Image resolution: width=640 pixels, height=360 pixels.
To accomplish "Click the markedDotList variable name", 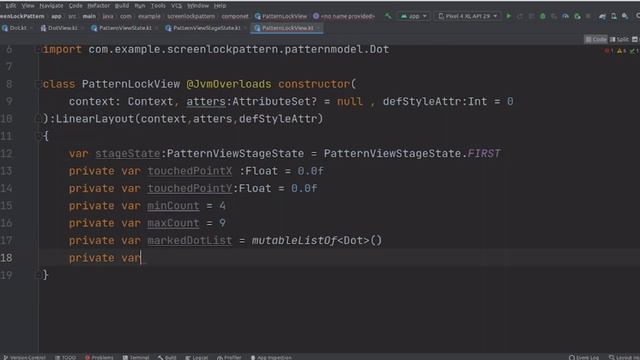I will pyautogui.click(x=189, y=240).
